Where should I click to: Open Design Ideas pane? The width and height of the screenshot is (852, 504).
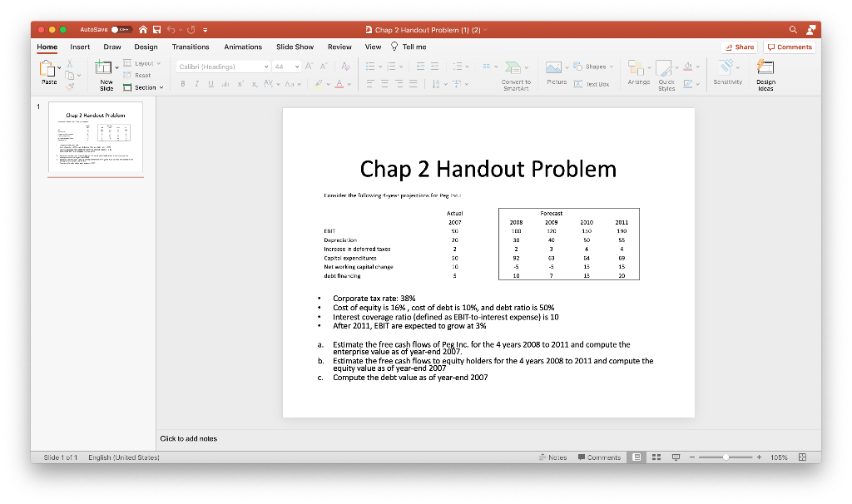click(x=765, y=75)
